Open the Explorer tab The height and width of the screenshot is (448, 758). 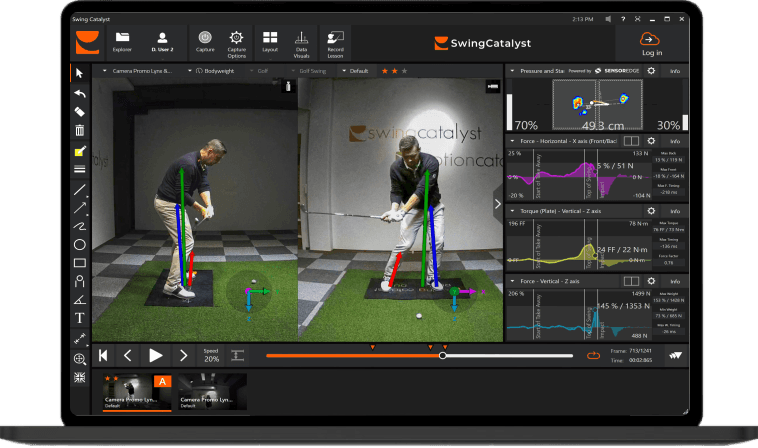pyautogui.click(x=122, y=41)
